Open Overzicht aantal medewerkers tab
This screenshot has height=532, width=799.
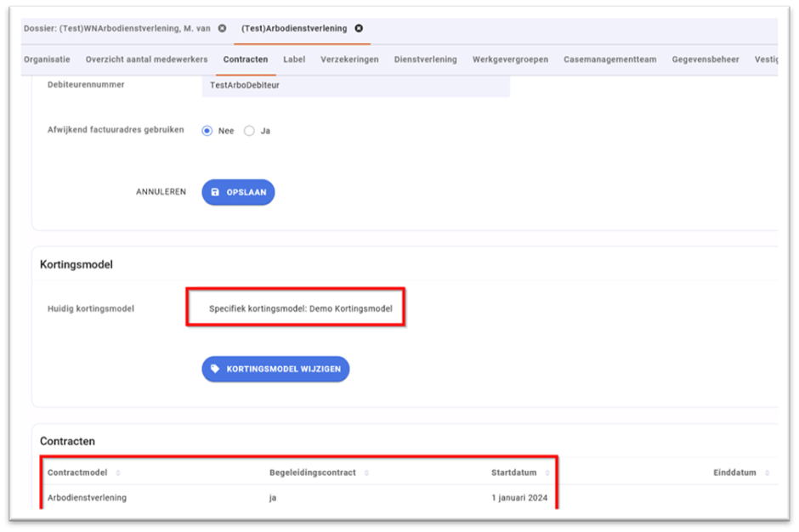pyautogui.click(x=147, y=59)
